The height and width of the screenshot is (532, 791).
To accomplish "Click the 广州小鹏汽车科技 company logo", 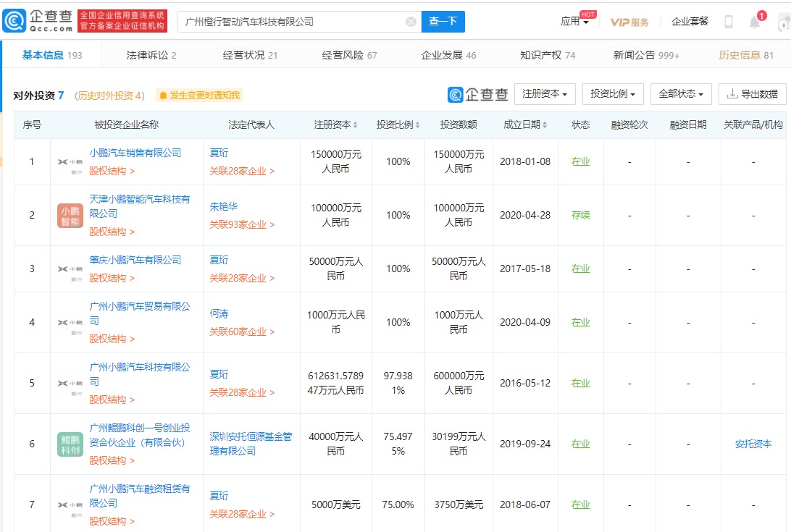I will click(70, 383).
